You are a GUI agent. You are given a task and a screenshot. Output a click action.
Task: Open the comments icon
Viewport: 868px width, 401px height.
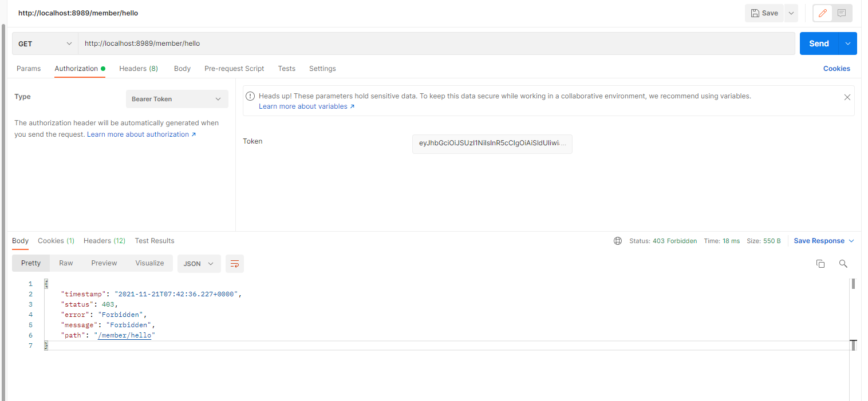[842, 13]
